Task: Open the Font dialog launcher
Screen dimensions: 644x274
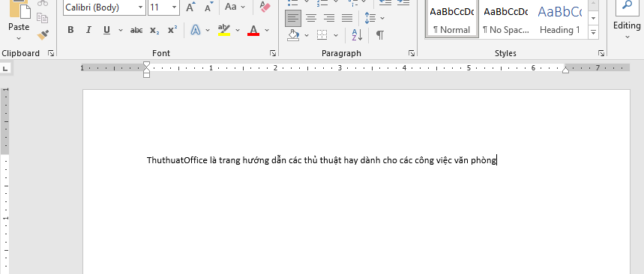Action: (273, 53)
